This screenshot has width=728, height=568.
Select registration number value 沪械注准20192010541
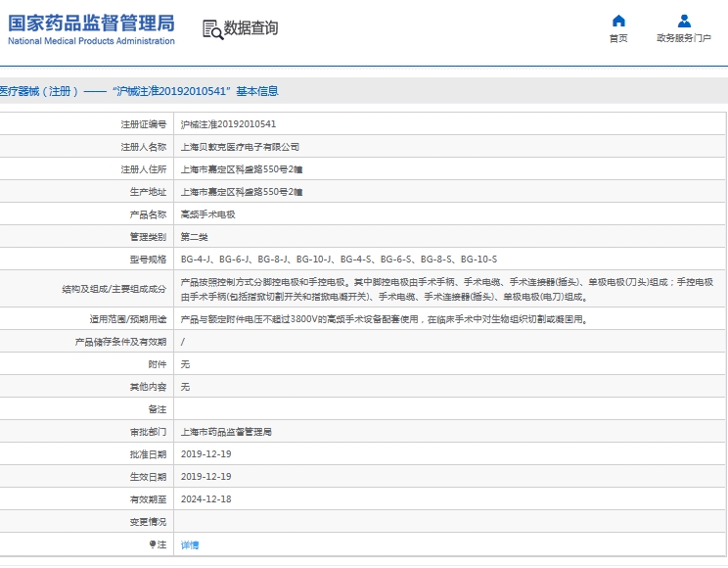(228, 124)
